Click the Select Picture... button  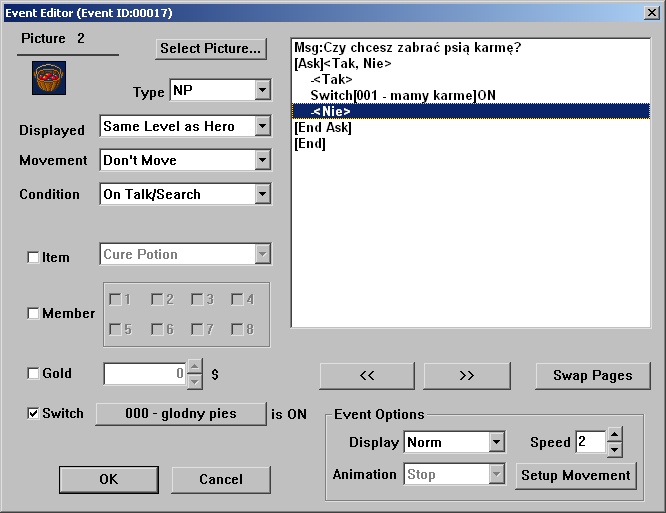pos(211,48)
